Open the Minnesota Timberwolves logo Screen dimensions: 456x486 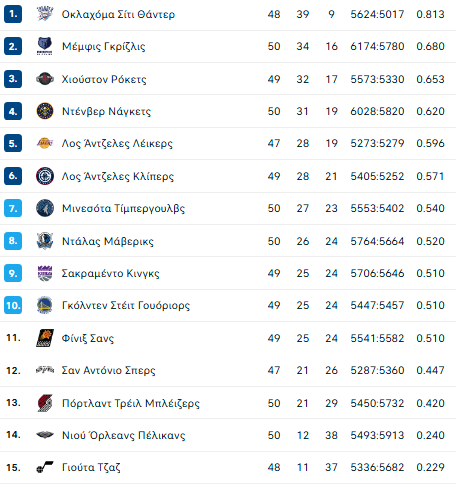pos(45,208)
